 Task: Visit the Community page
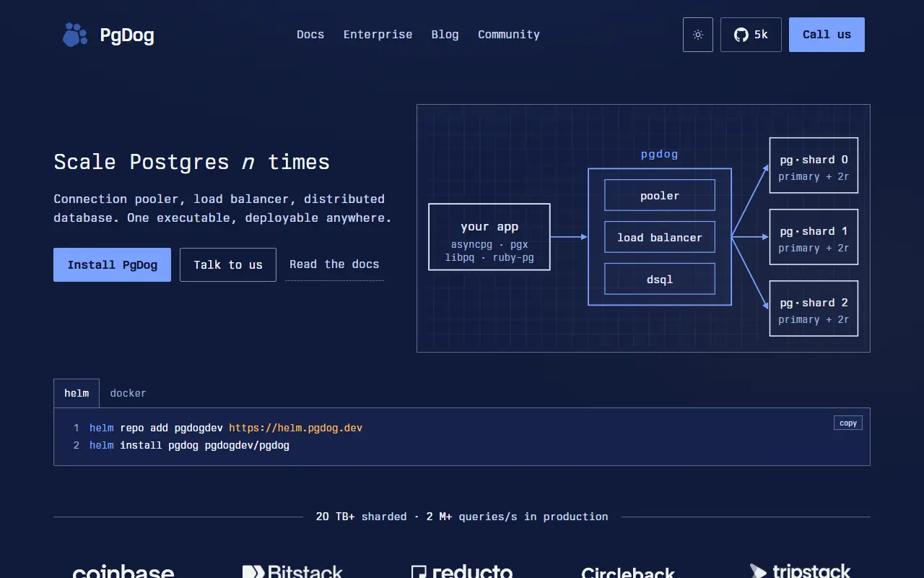(509, 35)
